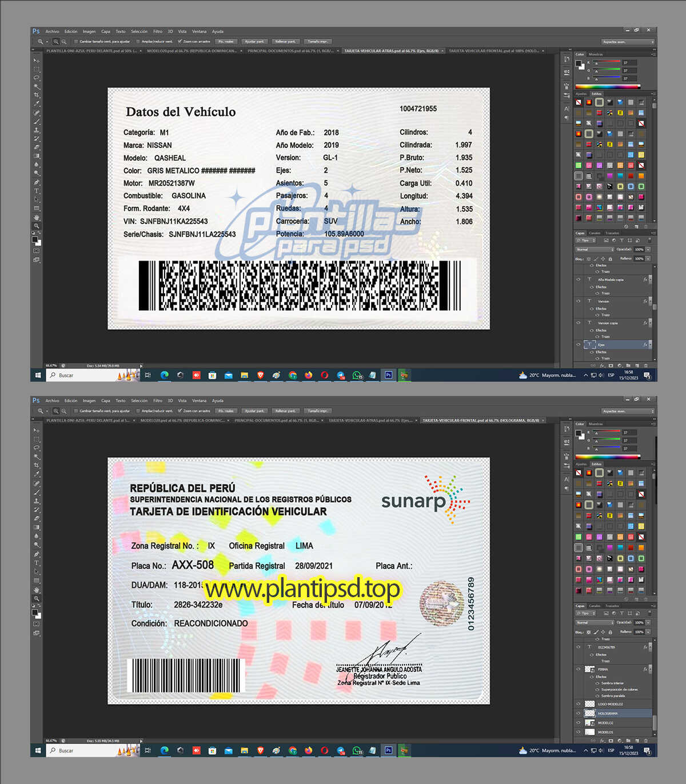Switch to the Muestras tab in the upper window
686x784 pixels.
point(596,54)
